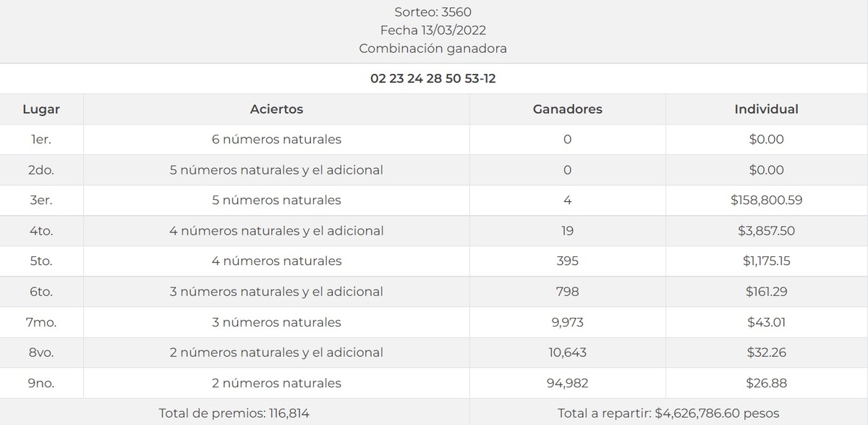The width and height of the screenshot is (868, 425).
Task: Click the Fecha 13/03/2022 date line
Action: 433,30
